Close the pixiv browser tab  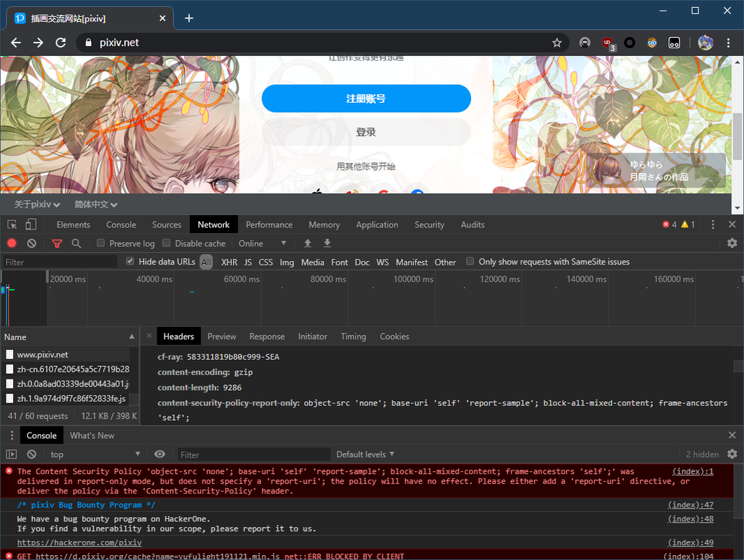(162, 18)
